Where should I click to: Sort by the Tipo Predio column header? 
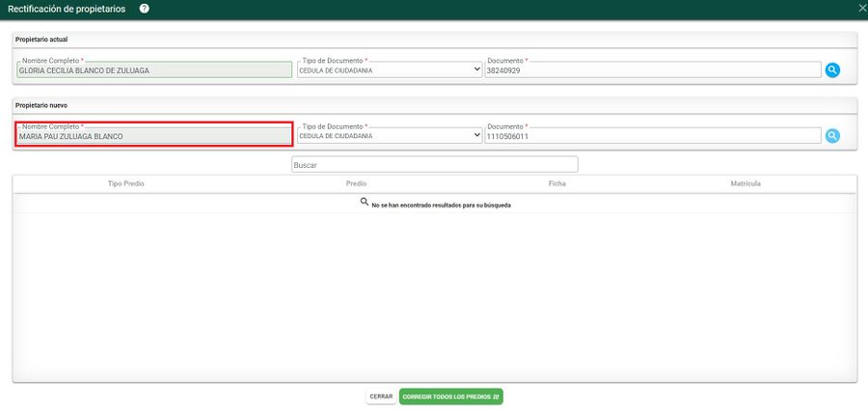pos(125,183)
